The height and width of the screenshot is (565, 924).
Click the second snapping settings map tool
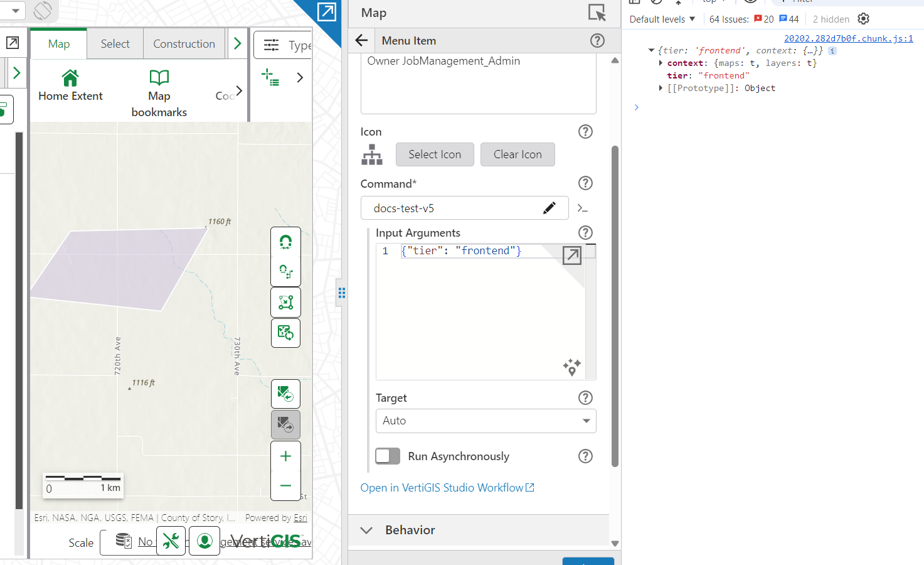(x=285, y=272)
